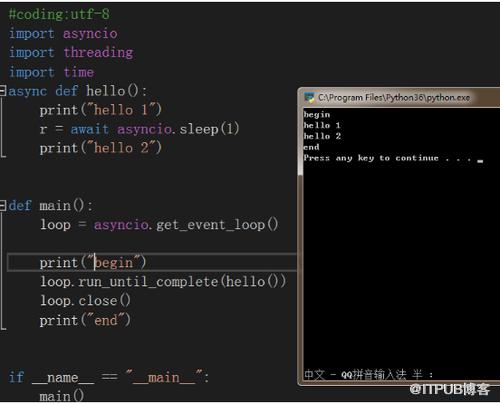This screenshot has height=404, width=500.
Task: Collapse the async def hello function fold
Action: coord(3,91)
